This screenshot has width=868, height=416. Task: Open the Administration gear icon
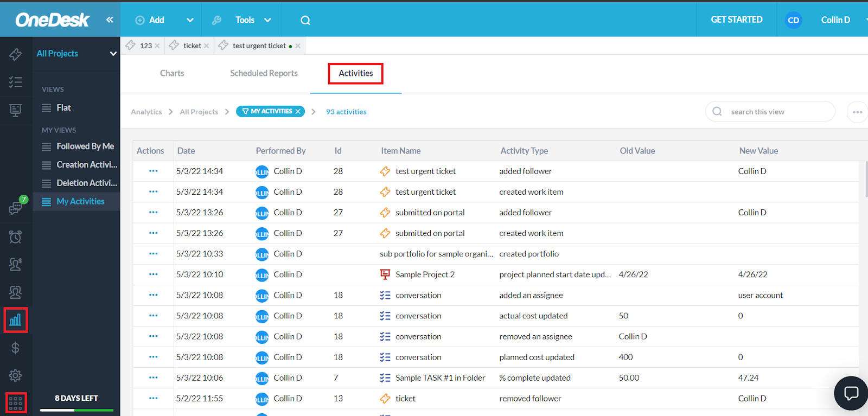point(16,375)
